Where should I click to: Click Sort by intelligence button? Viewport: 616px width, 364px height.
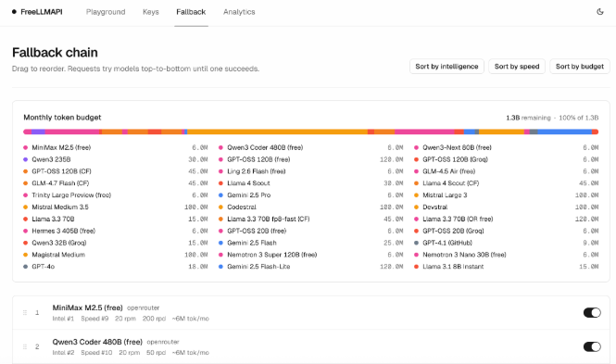tap(446, 67)
